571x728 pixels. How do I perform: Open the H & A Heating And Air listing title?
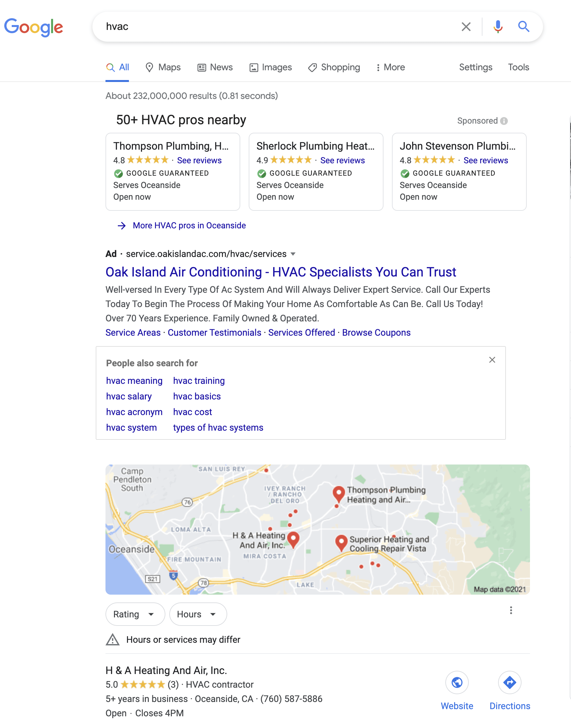(x=166, y=670)
